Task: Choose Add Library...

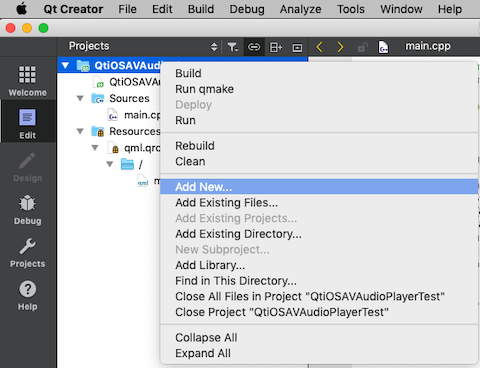Action: coord(319,265)
